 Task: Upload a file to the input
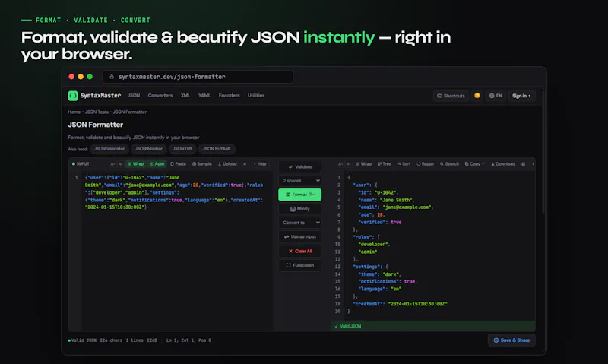pyautogui.click(x=227, y=164)
